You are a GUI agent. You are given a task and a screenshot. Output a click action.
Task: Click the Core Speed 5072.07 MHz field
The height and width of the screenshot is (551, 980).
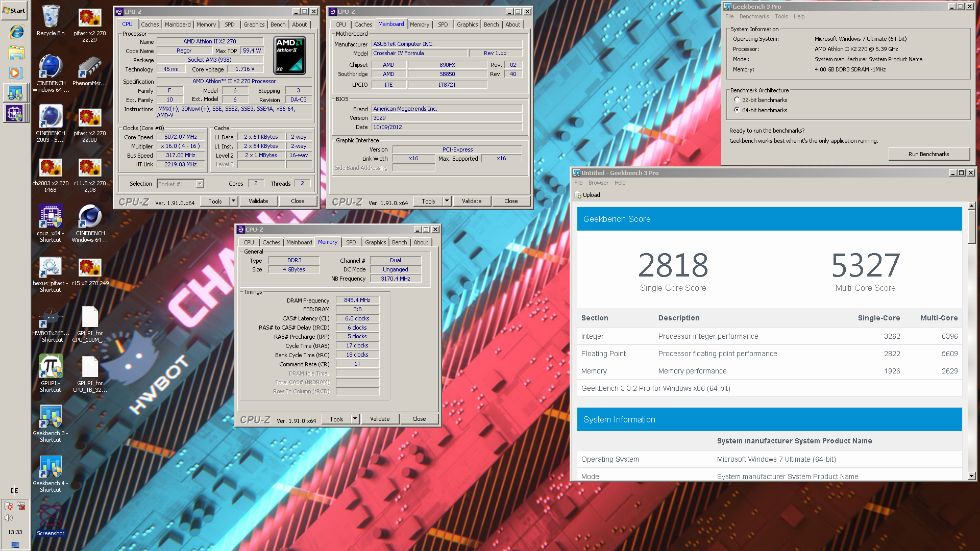(181, 137)
